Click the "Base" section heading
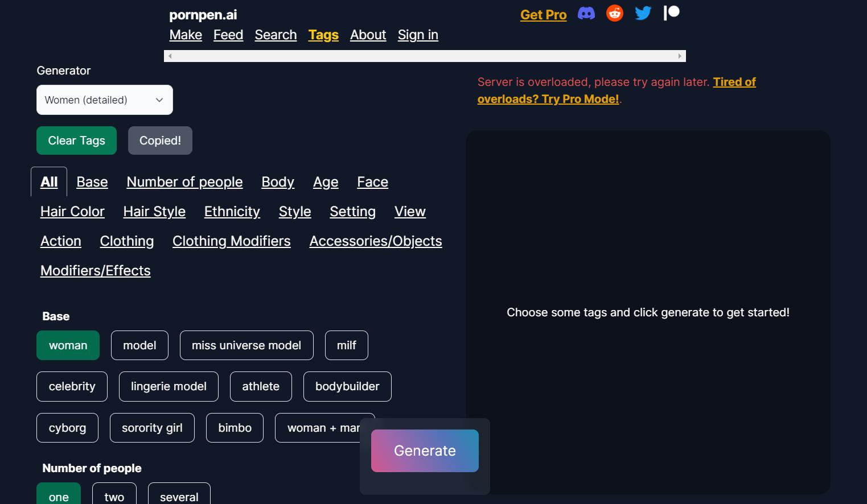The width and height of the screenshot is (867, 504). (56, 316)
